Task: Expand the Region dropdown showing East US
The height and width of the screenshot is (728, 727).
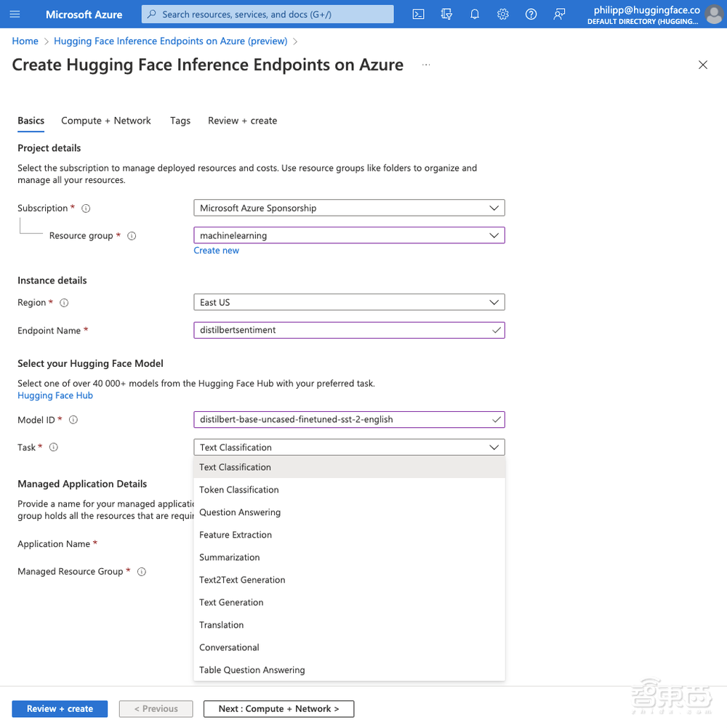Action: coord(349,302)
